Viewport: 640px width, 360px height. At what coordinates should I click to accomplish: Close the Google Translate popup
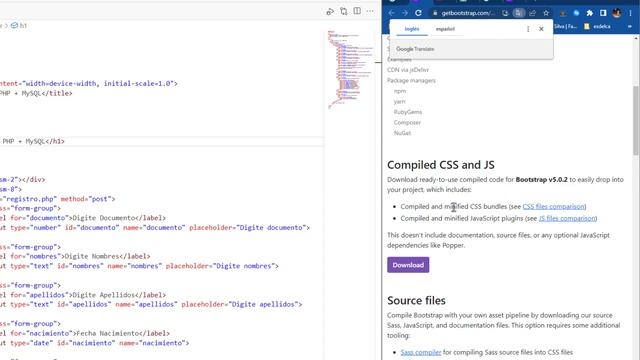point(541,29)
